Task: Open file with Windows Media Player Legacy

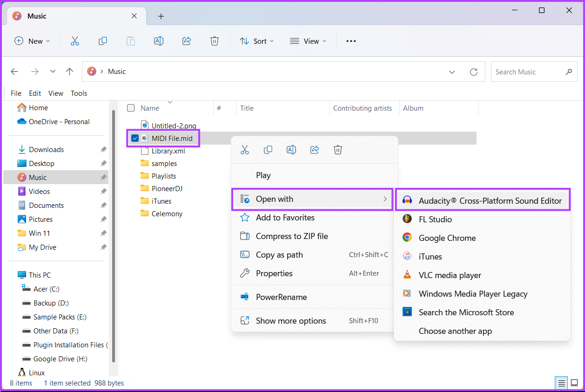Action: tap(482, 294)
